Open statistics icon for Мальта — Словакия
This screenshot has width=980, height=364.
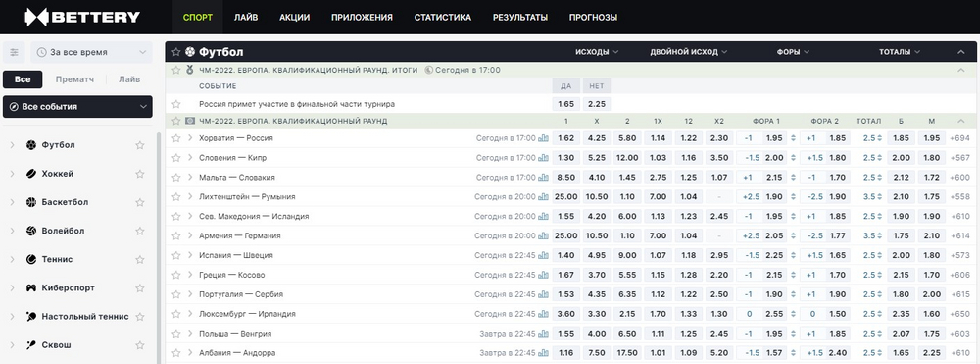pyautogui.click(x=543, y=177)
